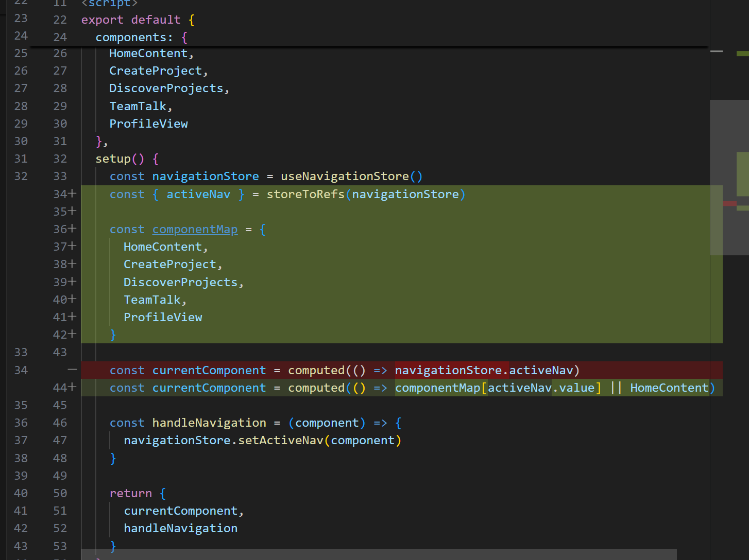Follow the underlined componentMap link on line 36
This screenshot has height=560, width=749.
click(195, 230)
